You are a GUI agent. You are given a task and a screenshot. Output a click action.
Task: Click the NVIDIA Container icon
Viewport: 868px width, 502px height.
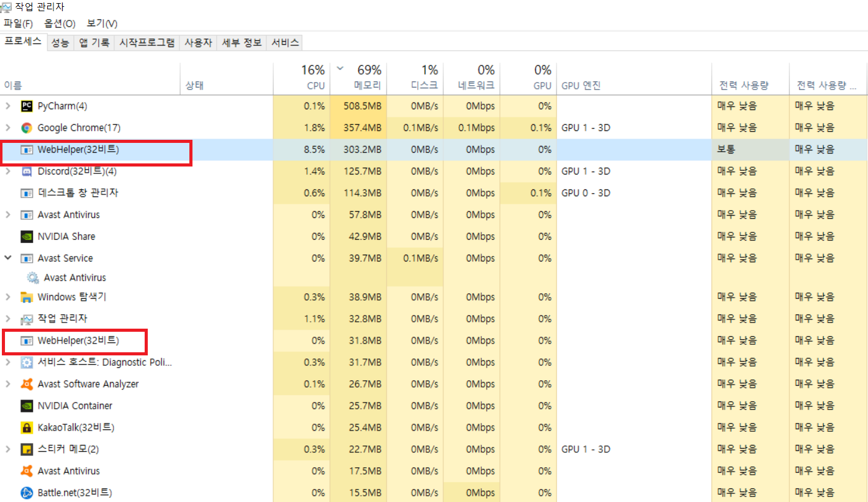pos(27,406)
